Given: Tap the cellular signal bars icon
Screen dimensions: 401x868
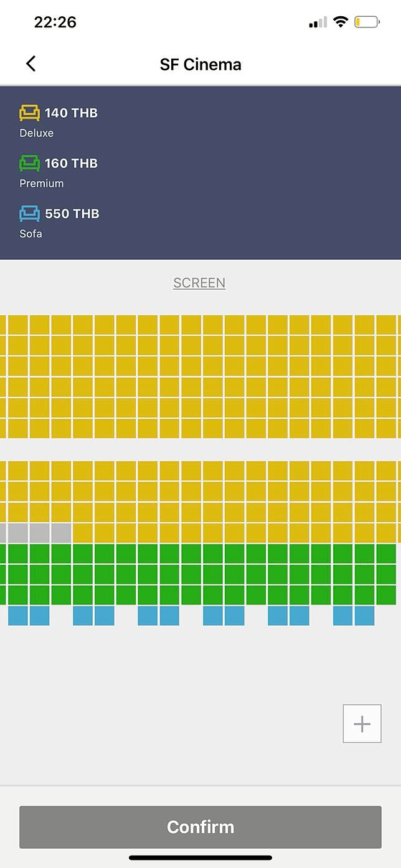Looking at the screenshot, I should [318, 22].
